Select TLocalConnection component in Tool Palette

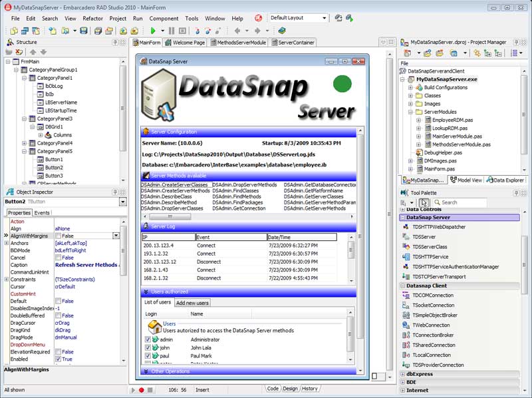pyautogui.click(x=432, y=355)
